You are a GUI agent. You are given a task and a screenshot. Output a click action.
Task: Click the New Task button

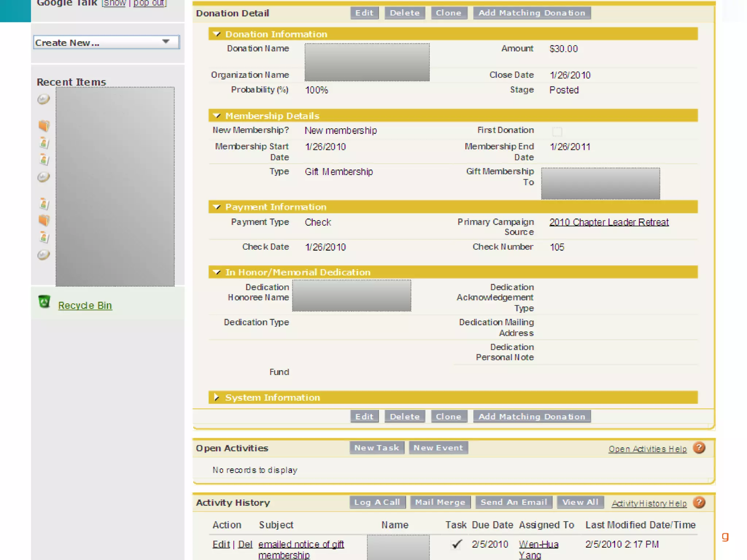(376, 448)
